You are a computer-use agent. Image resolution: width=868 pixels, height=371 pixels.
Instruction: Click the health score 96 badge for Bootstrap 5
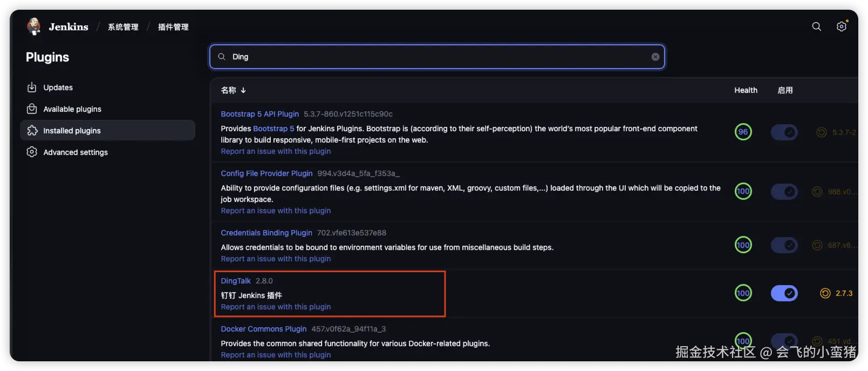[743, 132]
